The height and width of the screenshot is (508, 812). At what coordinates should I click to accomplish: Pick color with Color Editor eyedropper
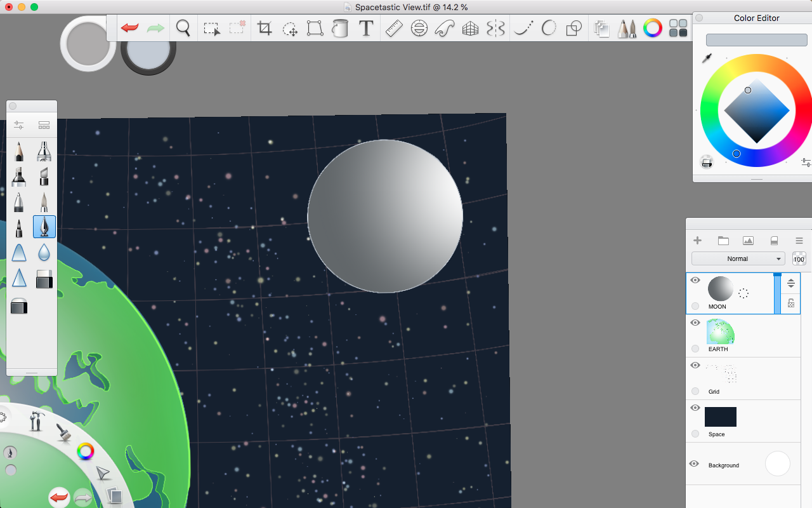707,58
